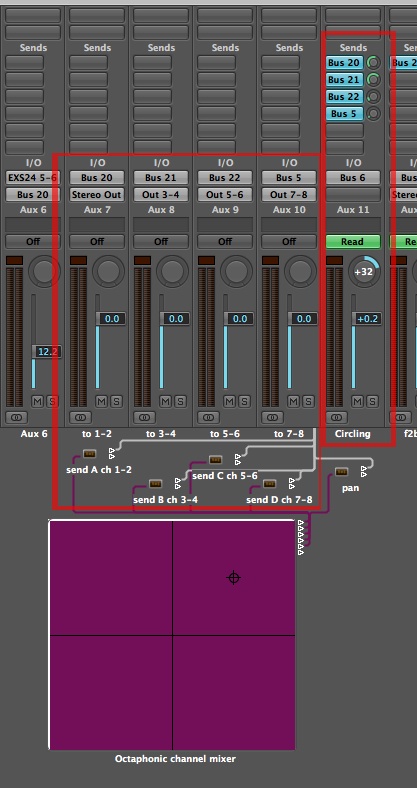Viewport: 417px width, 788px height.
Task: Mute the Circling channel strip
Action: tap(357, 401)
